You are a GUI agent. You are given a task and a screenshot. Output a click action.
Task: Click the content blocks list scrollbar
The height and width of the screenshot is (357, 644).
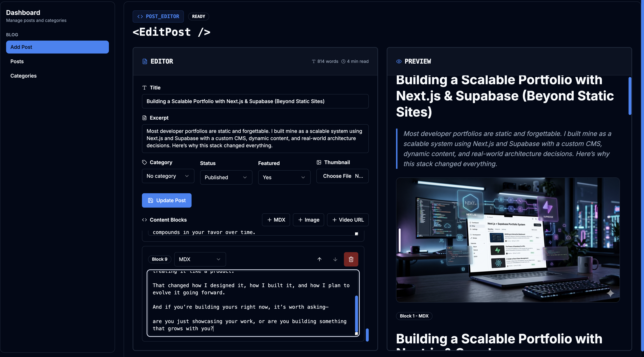367,335
